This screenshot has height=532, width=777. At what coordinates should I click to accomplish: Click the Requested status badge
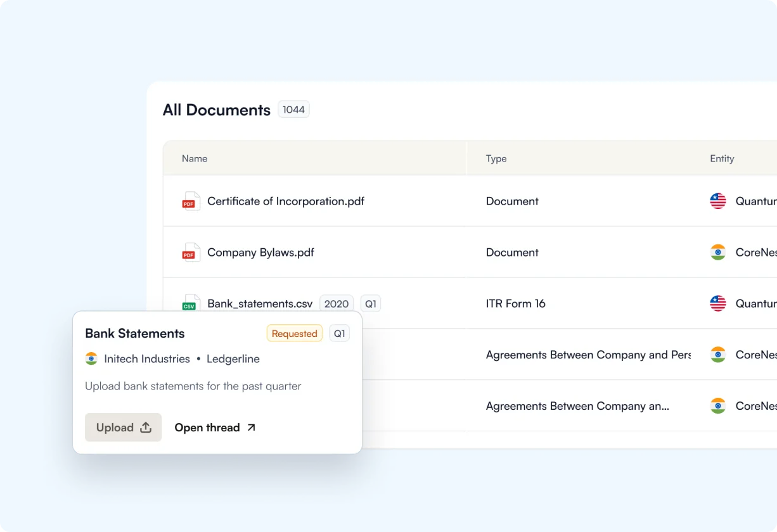294,334
